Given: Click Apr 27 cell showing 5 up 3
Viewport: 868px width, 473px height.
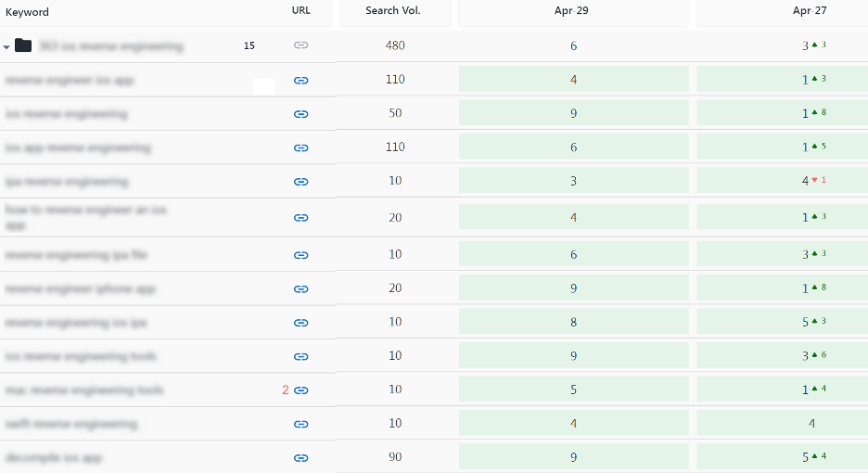Looking at the screenshot, I should (782, 322).
